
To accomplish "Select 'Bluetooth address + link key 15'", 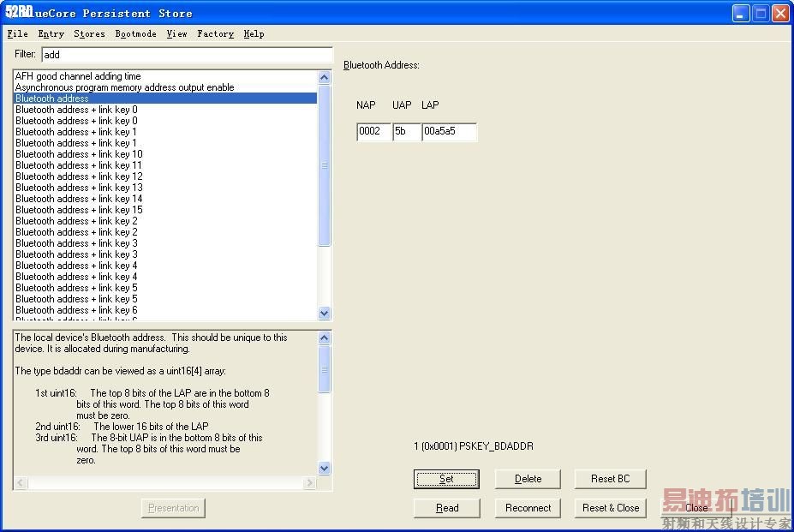I will (x=165, y=210).
